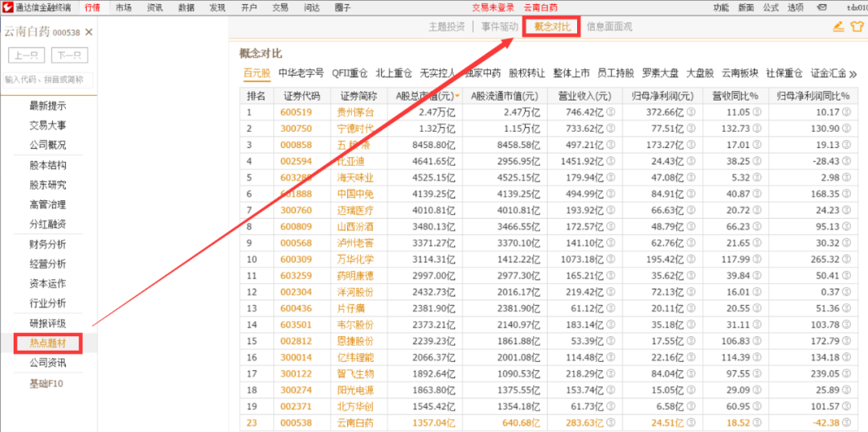Select the 百元股 concept tab
Screen dimensions: 868x432
257,73
